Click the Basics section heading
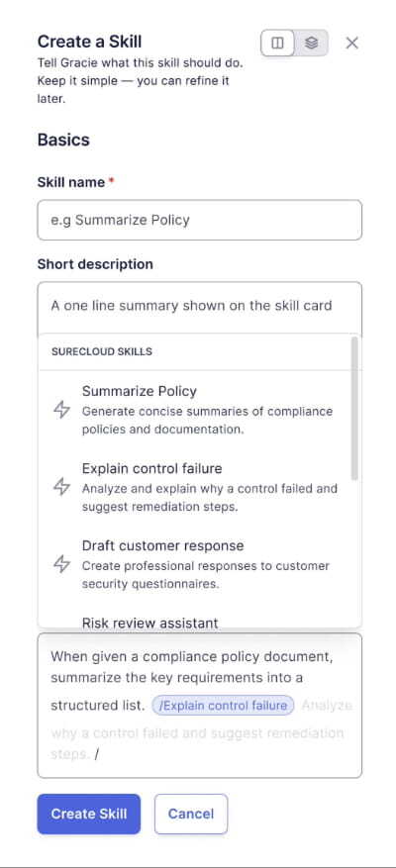The width and height of the screenshot is (396, 868). point(63,141)
